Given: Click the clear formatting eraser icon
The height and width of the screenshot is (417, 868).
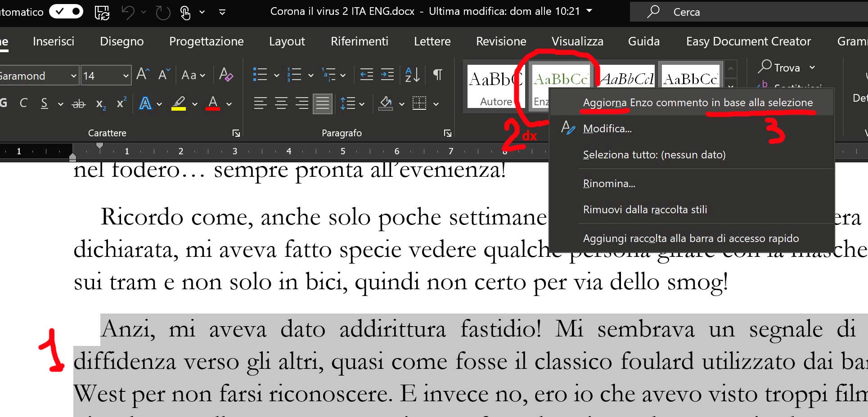Looking at the screenshot, I should click(x=226, y=75).
